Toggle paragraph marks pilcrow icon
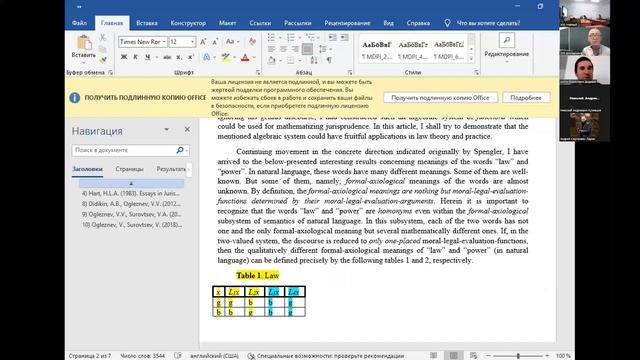640x360 pixels. point(329,61)
